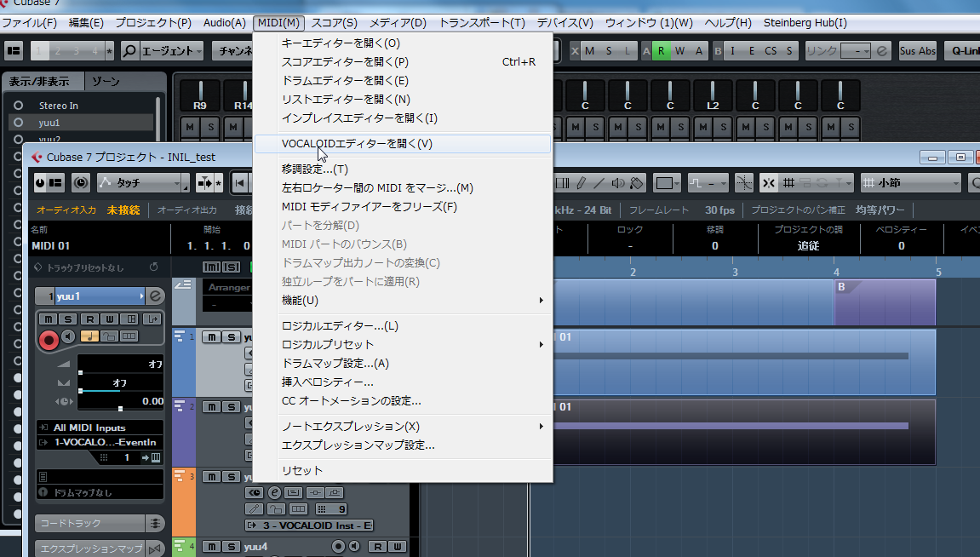Select the Draw pencil tool in project toolbar
The image size is (980, 557).
coord(581,182)
